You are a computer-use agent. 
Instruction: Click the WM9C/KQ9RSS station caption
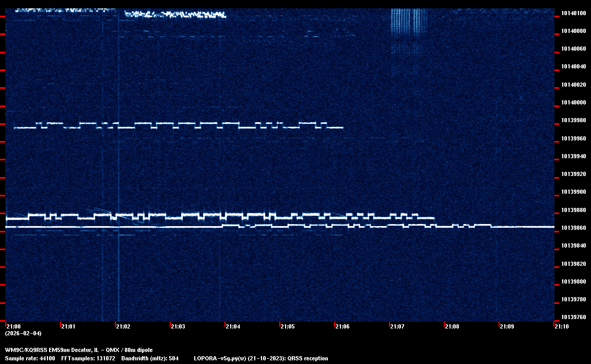79,349
